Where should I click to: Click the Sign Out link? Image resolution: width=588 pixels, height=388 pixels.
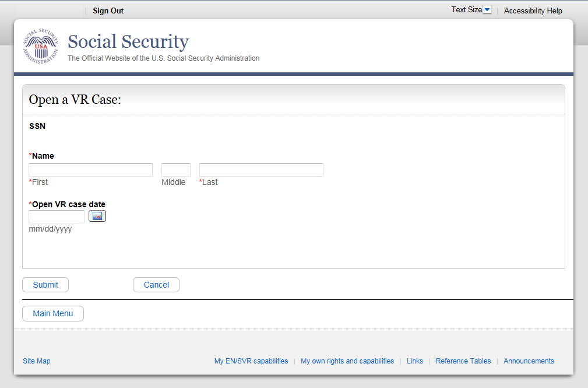point(108,11)
